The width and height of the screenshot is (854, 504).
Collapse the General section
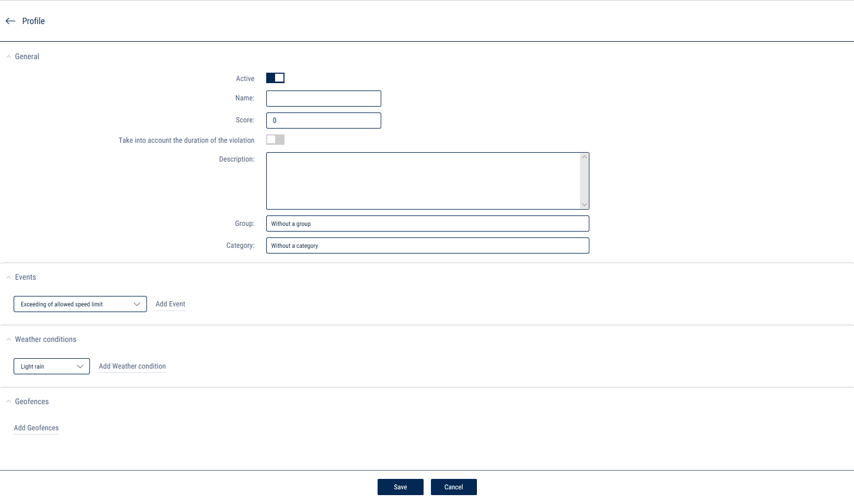tap(8, 56)
